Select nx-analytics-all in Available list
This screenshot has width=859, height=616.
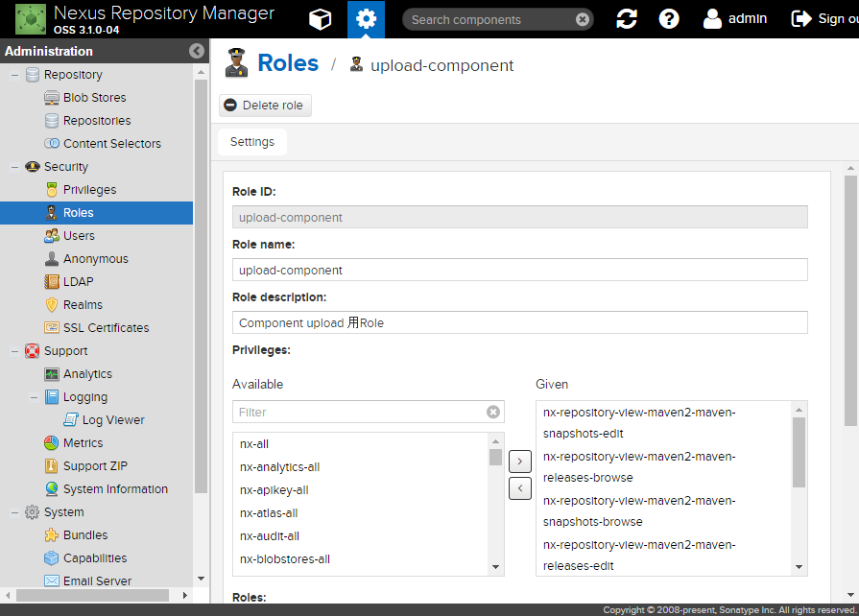pos(360,467)
